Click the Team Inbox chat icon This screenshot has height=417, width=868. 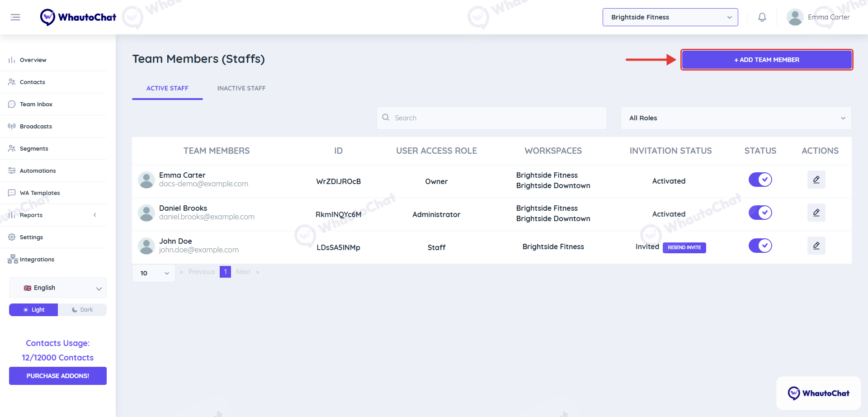tap(12, 104)
